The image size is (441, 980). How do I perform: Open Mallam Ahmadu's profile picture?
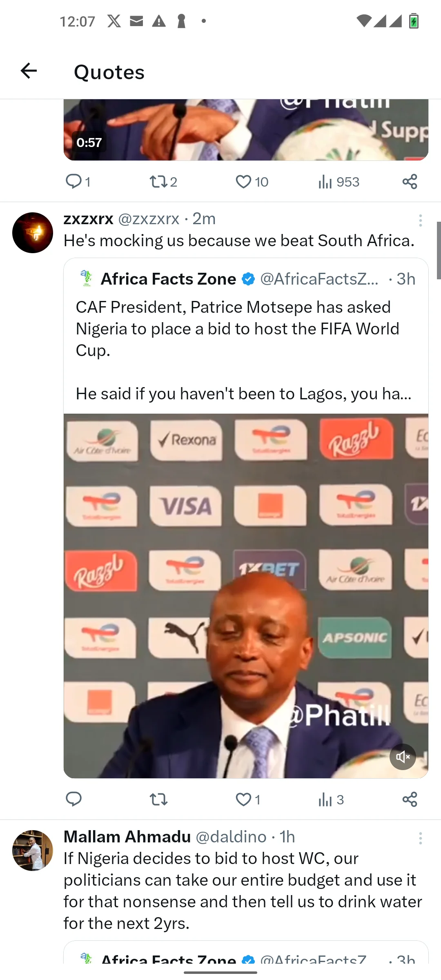(33, 850)
